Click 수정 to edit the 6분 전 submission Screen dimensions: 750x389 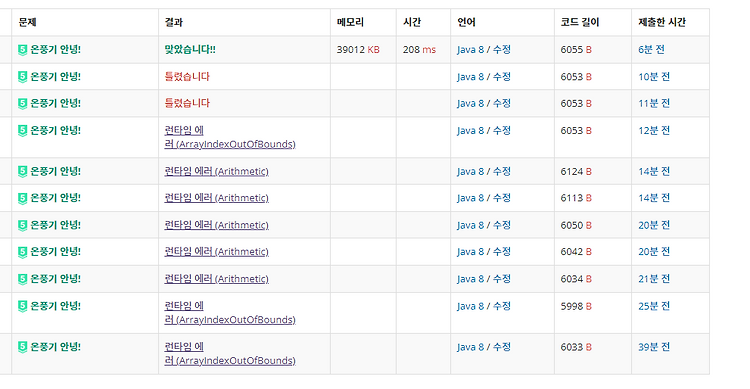(502, 50)
